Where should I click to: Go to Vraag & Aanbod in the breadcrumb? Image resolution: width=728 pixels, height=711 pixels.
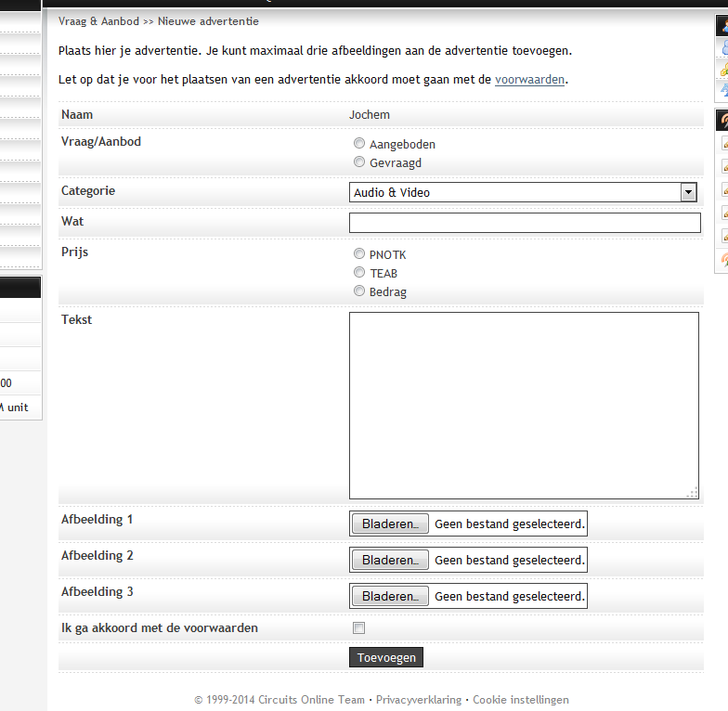click(x=98, y=21)
